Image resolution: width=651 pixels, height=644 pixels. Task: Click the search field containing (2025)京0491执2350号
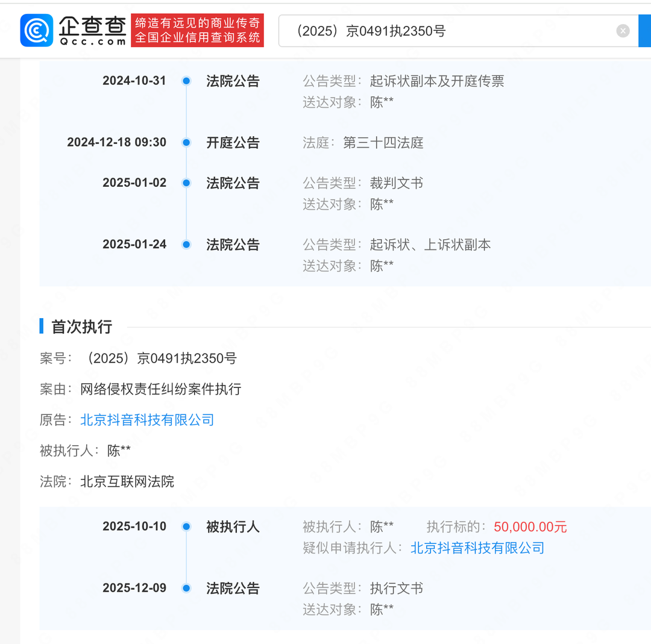[458, 31]
